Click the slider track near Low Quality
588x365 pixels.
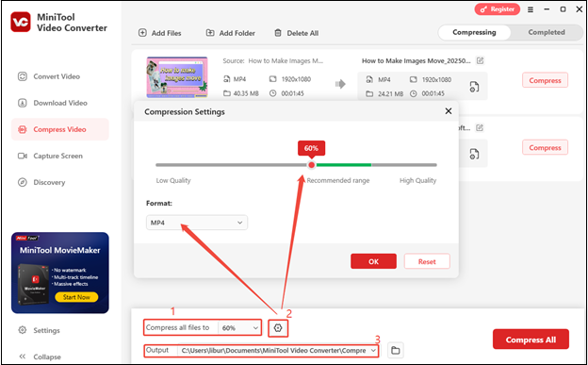[x=172, y=165]
